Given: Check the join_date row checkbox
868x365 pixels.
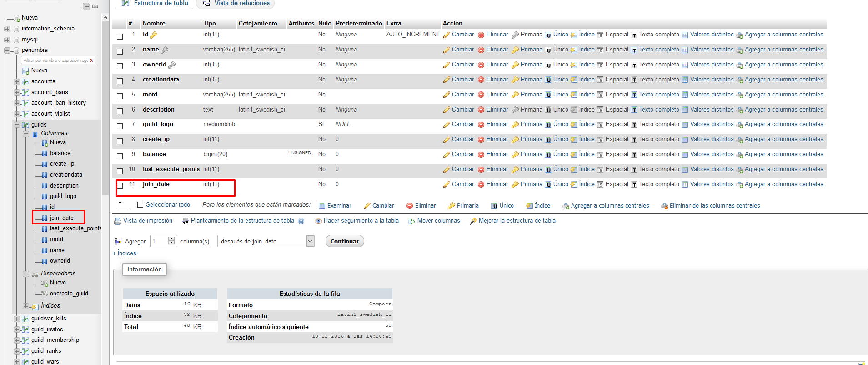Looking at the screenshot, I should [x=120, y=186].
